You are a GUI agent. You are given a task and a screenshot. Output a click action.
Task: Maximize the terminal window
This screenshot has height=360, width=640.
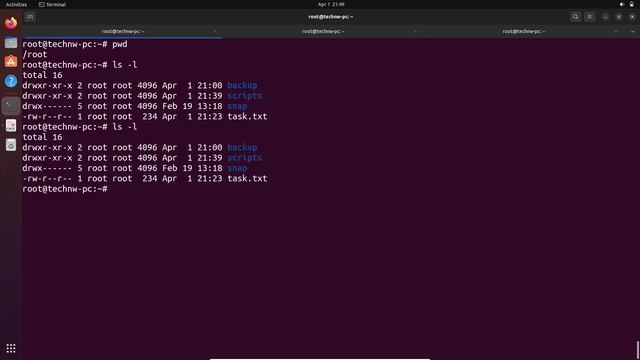(619, 17)
